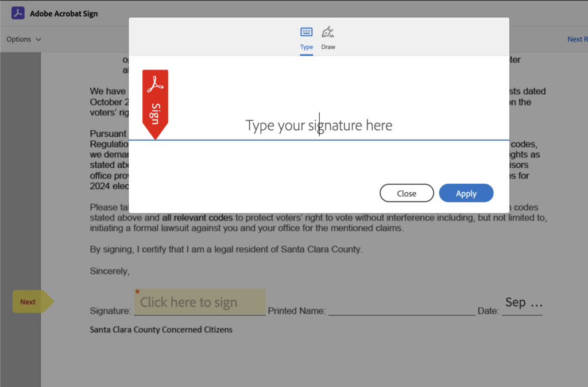Screen dimensions: 588x387
Task: Switch to the Type tab label
Action: (x=307, y=47)
